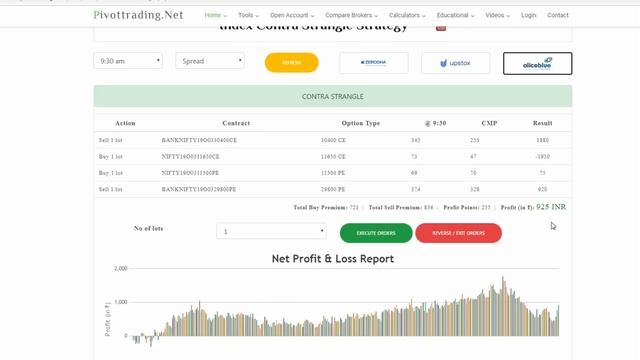
Task: Click the Profit Points label
Action: (x=461, y=207)
